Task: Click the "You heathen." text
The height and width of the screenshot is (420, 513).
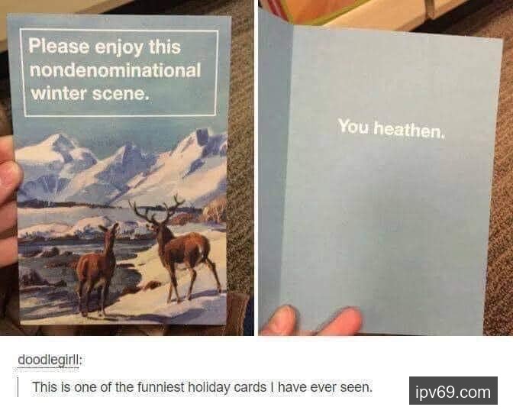Action: (392, 129)
